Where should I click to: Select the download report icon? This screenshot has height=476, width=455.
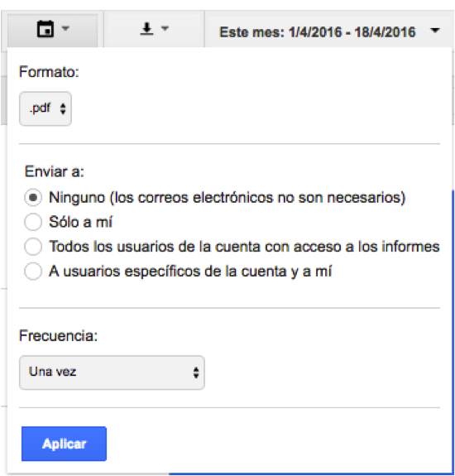click(146, 29)
